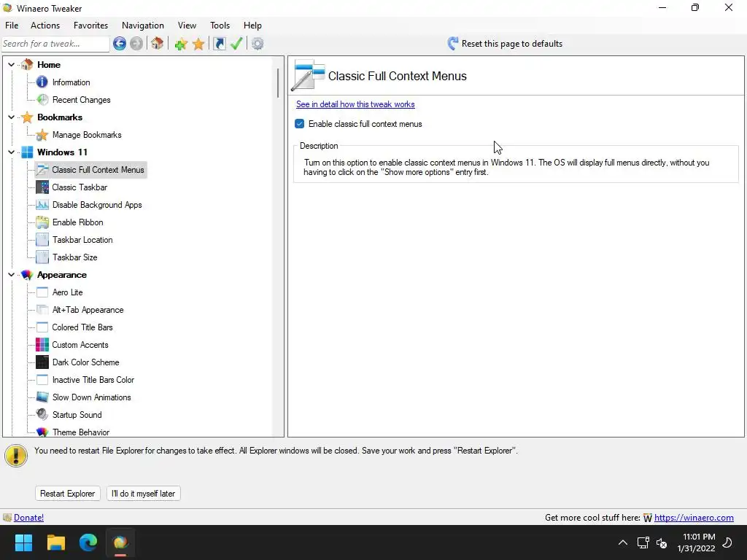The height and width of the screenshot is (560, 747).
Task: Click the Startup Sound speaker icon
Action: [42, 415]
